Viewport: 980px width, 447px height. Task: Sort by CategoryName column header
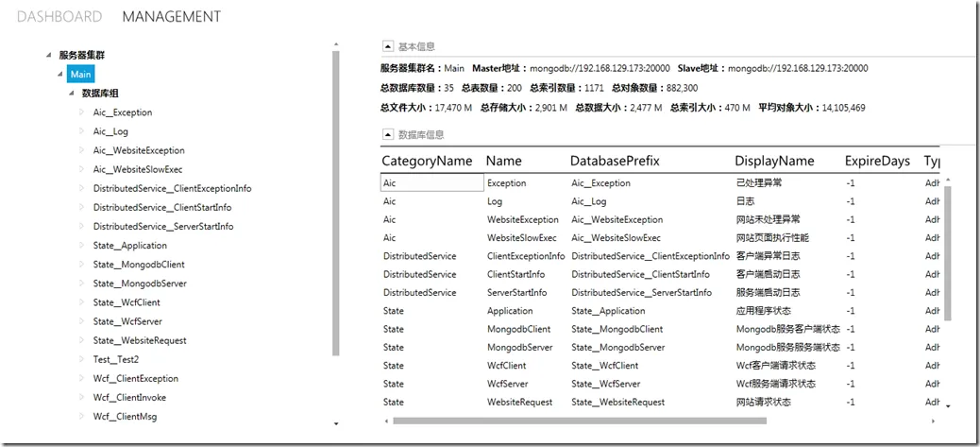pos(427,161)
